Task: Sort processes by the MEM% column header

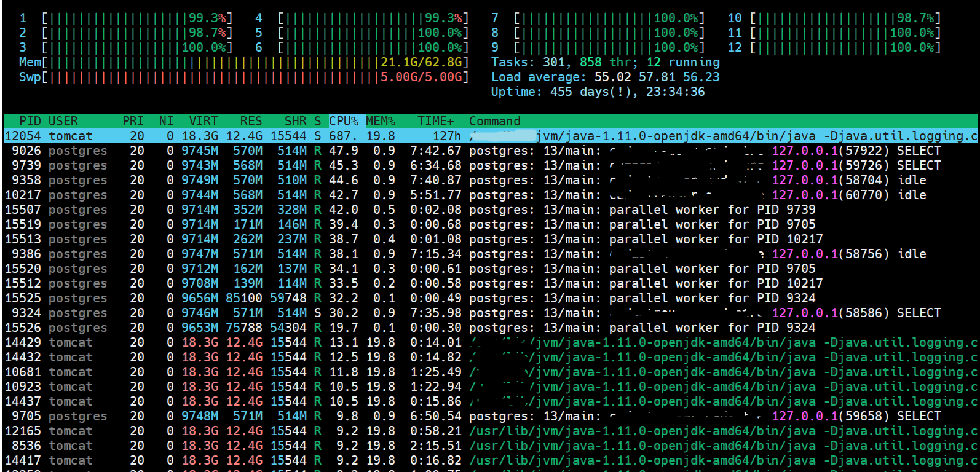Action: [x=381, y=121]
